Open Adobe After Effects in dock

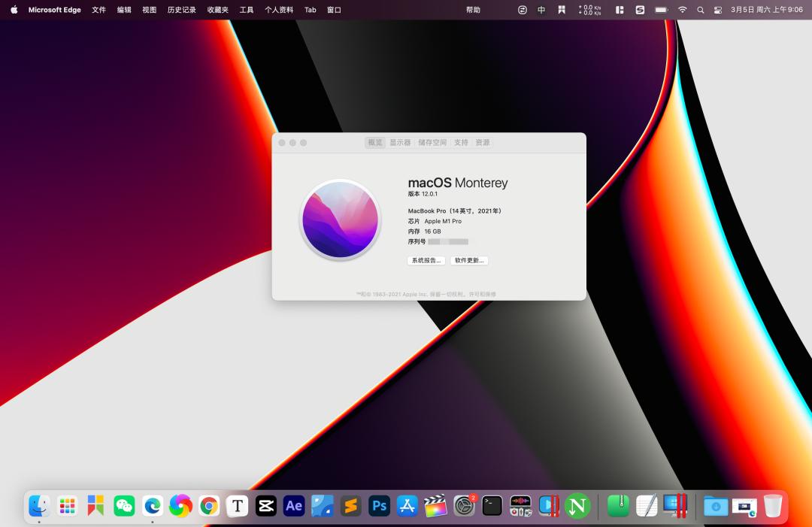[x=294, y=506]
